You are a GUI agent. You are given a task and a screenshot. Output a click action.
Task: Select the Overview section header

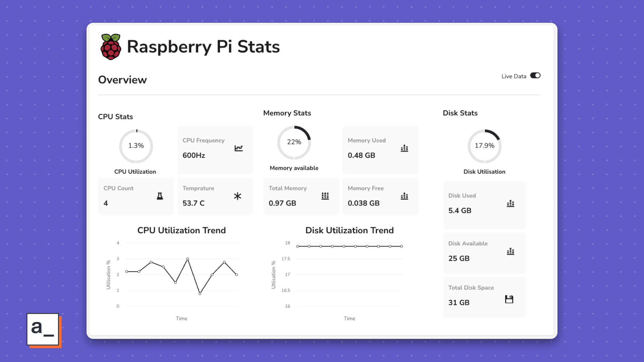[122, 80]
